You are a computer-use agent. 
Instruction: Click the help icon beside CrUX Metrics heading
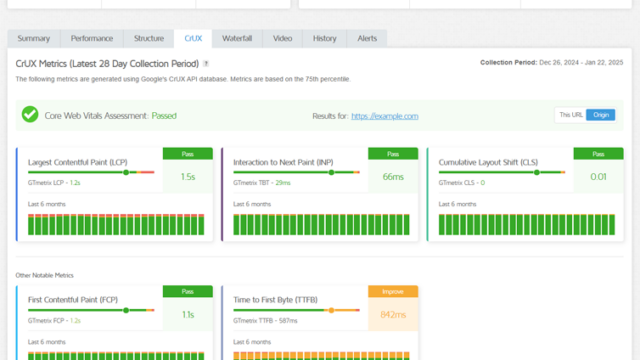click(x=206, y=64)
